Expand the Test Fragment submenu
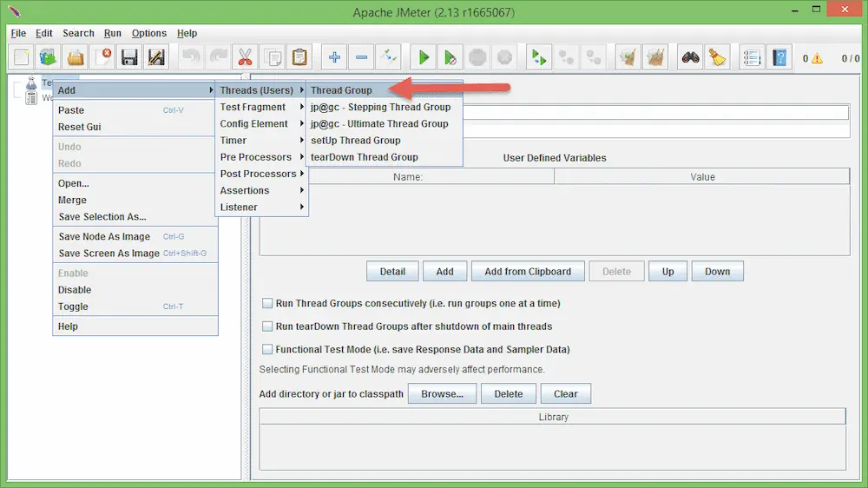This screenshot has height=488, width=868. point(262,107)
